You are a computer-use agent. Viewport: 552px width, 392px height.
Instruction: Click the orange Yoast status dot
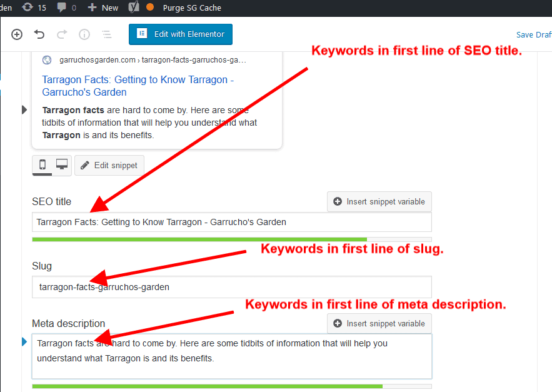(x=150, y=7)
